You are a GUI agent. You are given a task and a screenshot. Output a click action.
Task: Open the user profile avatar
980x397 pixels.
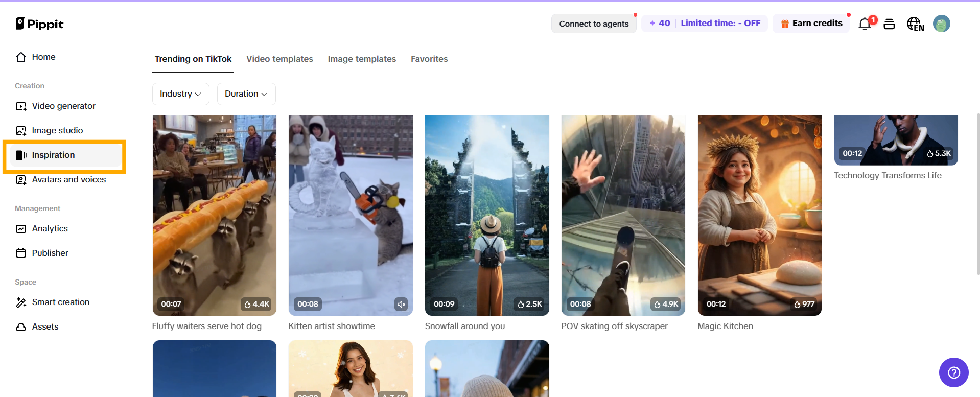[942, 24]
